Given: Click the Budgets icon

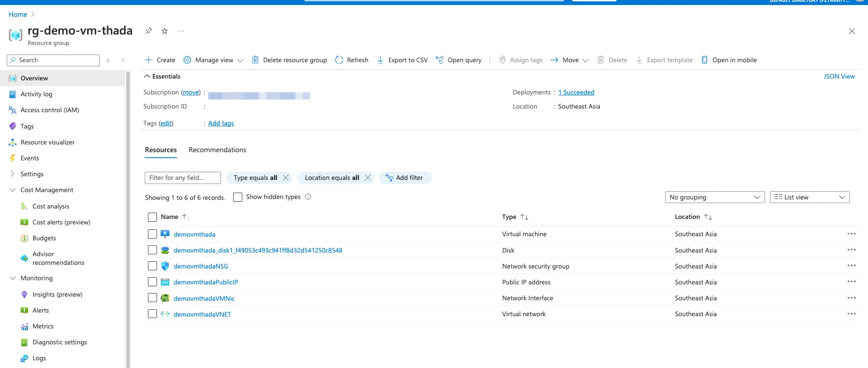Looking at the screenshot, I should tap(25, 238).
